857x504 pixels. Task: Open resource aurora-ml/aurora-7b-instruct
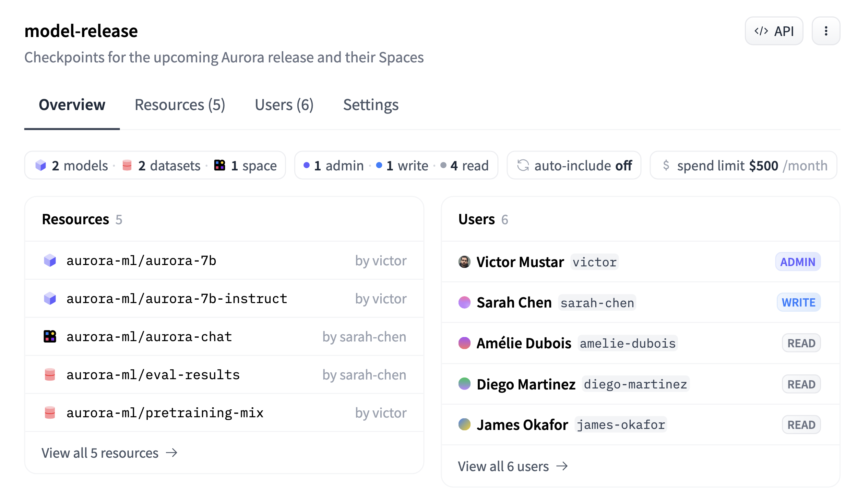177,299
